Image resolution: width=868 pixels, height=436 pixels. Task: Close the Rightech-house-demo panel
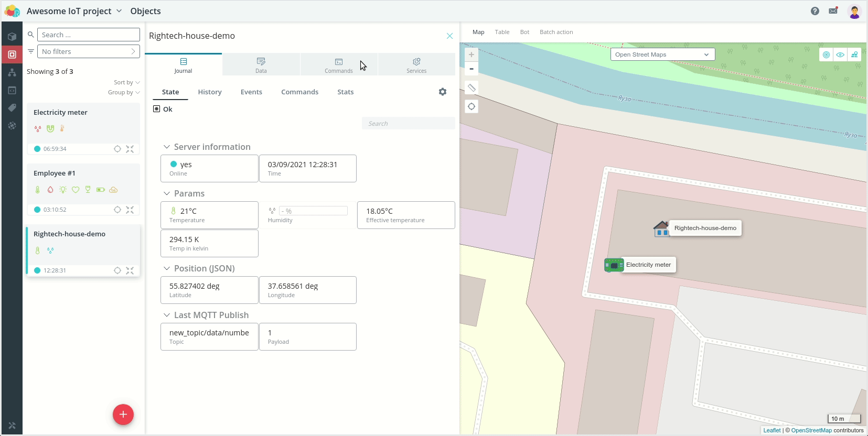tap(449, 36)
